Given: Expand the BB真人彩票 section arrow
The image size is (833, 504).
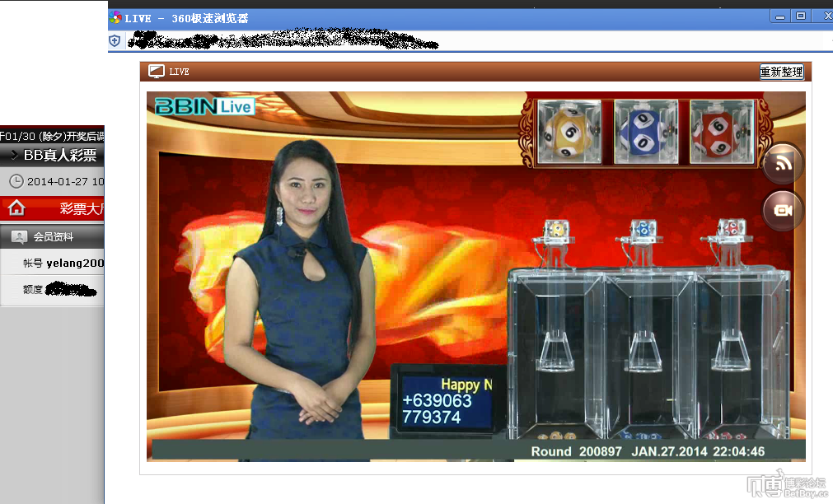Looking at the screenshot, I should 14,156.
